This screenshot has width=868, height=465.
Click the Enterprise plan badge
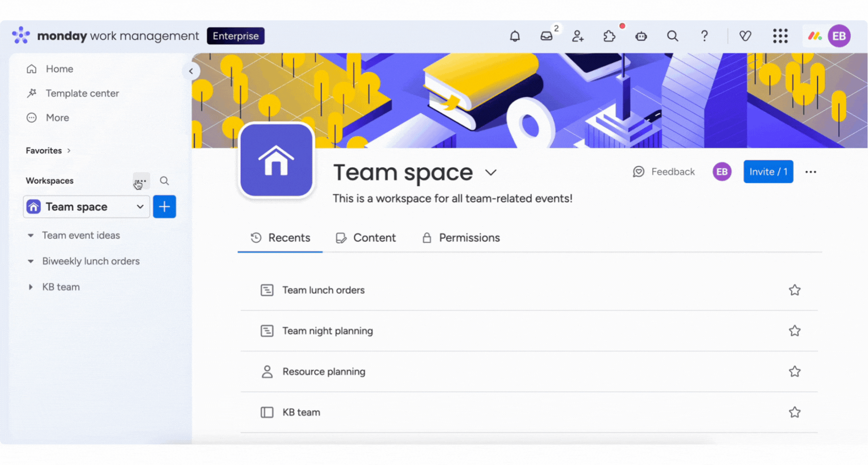coord(236,36)
